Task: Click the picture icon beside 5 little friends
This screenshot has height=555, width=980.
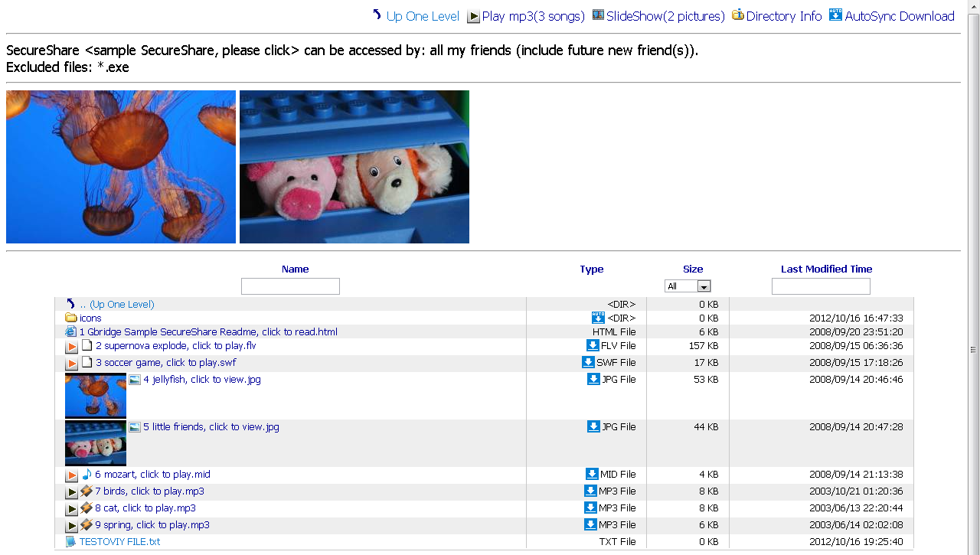Action: pyautogui.click(x=135, y=426)
